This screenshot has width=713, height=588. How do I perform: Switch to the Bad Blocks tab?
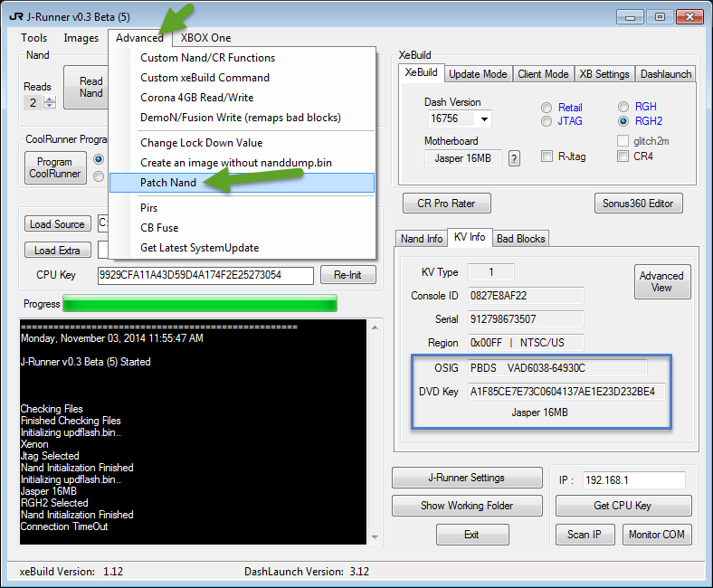point(519,239)
